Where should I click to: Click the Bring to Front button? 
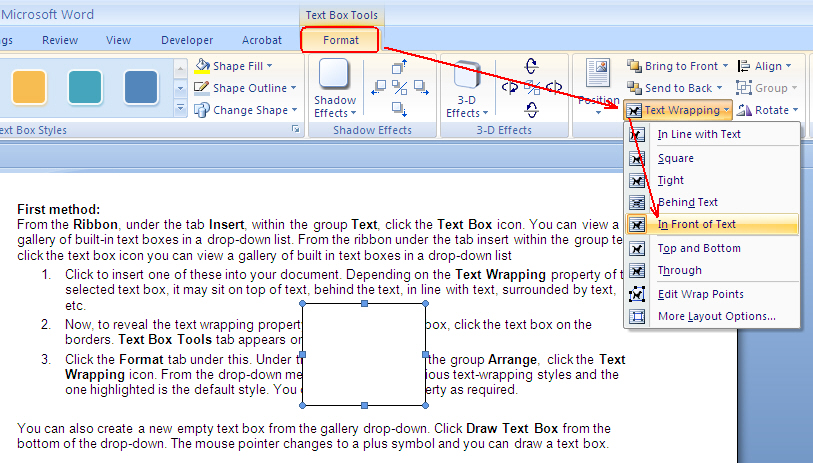click(674, 66)
